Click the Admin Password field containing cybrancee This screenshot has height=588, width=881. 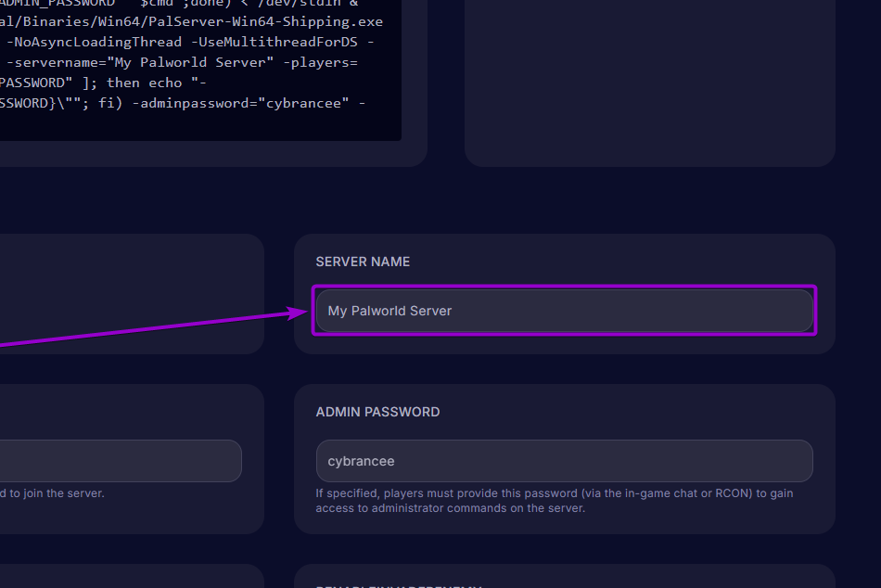click(x=564, y=461)
